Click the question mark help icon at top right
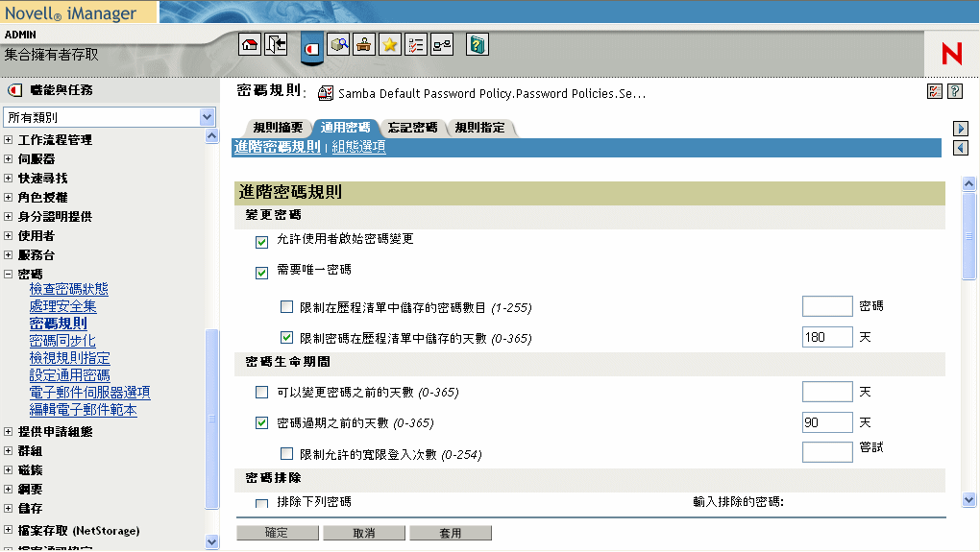 [x=954, y=92]
